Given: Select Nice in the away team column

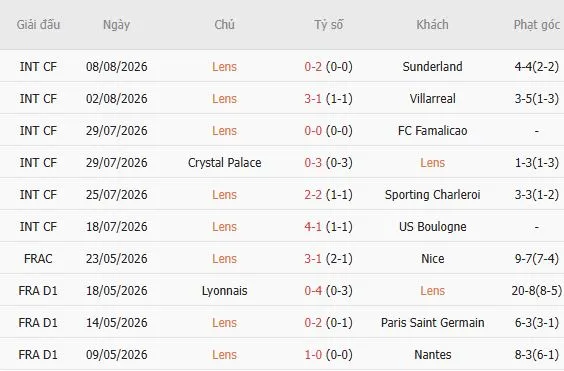Looking at the screenshot, I should 432,259.
